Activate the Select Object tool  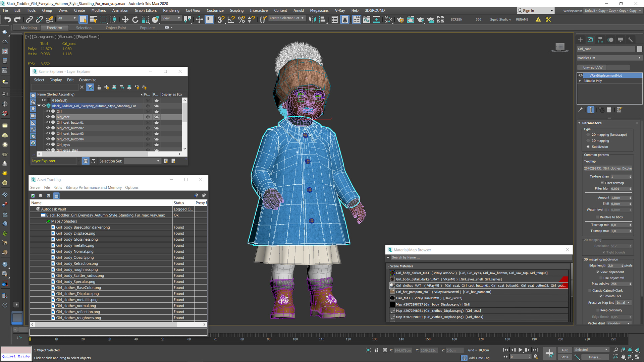[83, 19]
